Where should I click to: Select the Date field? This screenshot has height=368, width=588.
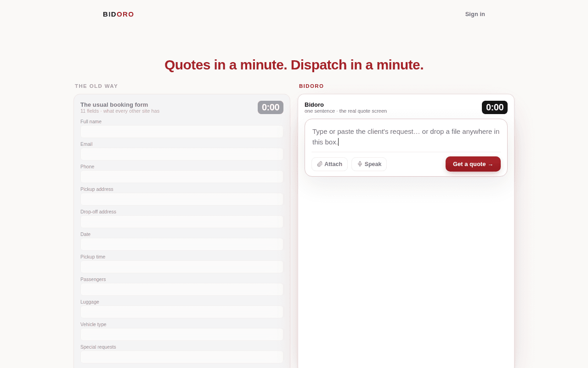(182, 244)
